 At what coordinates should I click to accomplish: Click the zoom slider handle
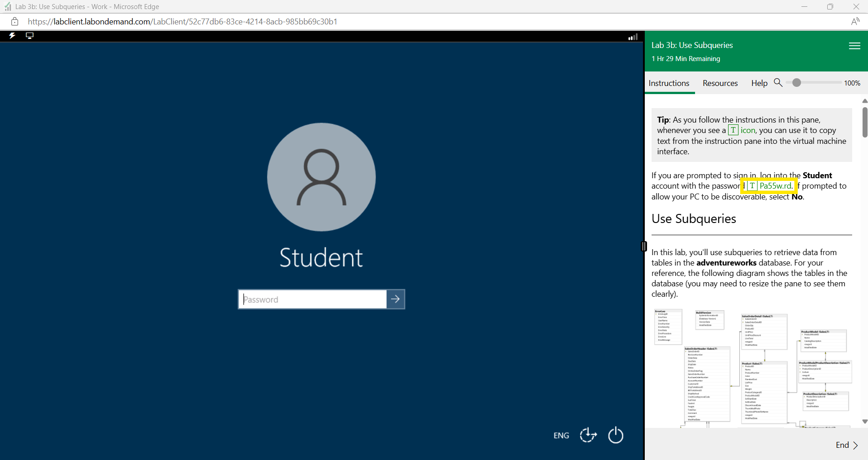pos(796,83)
